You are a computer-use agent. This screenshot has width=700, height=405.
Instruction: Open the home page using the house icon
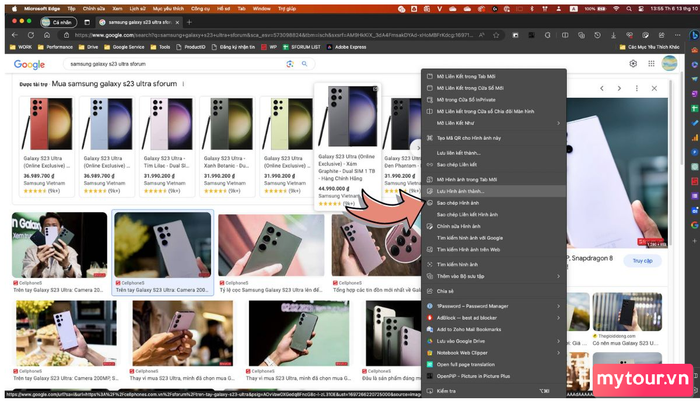(x=47, y=35)
